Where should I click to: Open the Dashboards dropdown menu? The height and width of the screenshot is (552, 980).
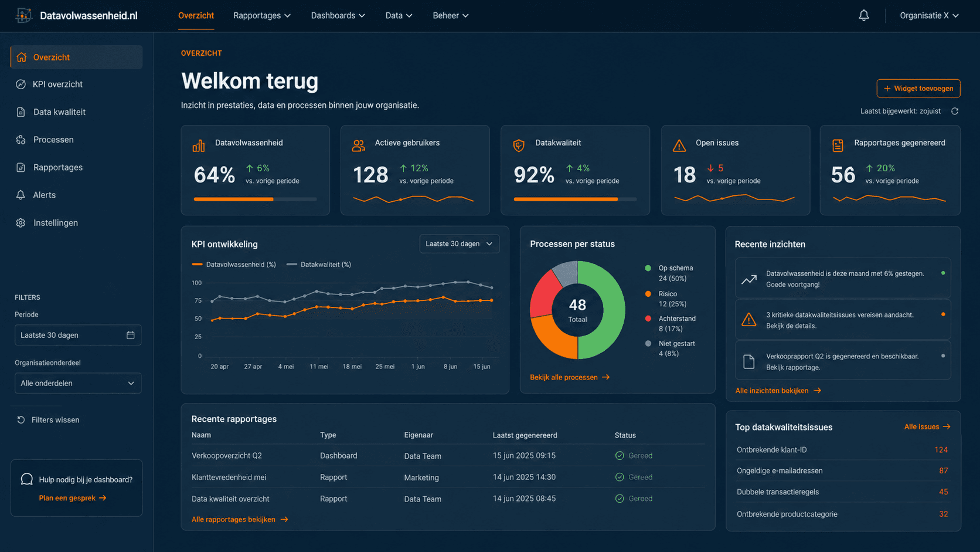pyautogui.click(x=338, y=15)
